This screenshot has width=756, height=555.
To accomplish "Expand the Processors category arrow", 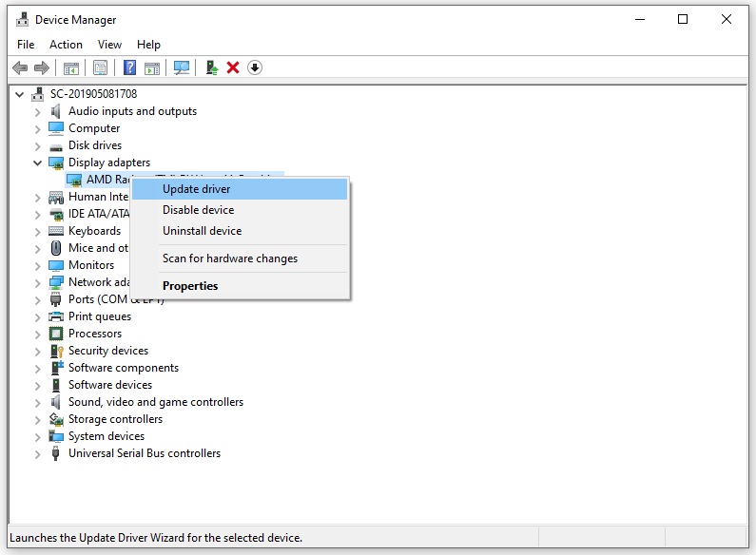I will pyautogui.click(x=38, y=335).
